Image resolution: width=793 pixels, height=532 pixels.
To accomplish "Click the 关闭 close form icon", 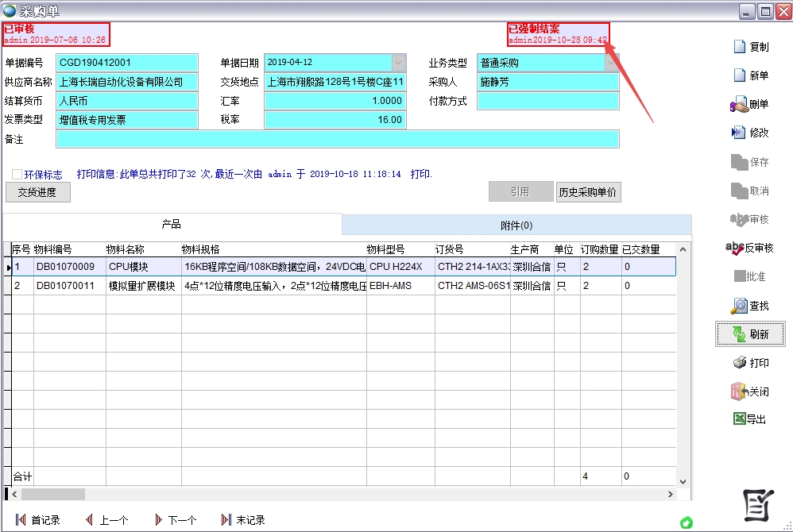I will coord(738,391).
